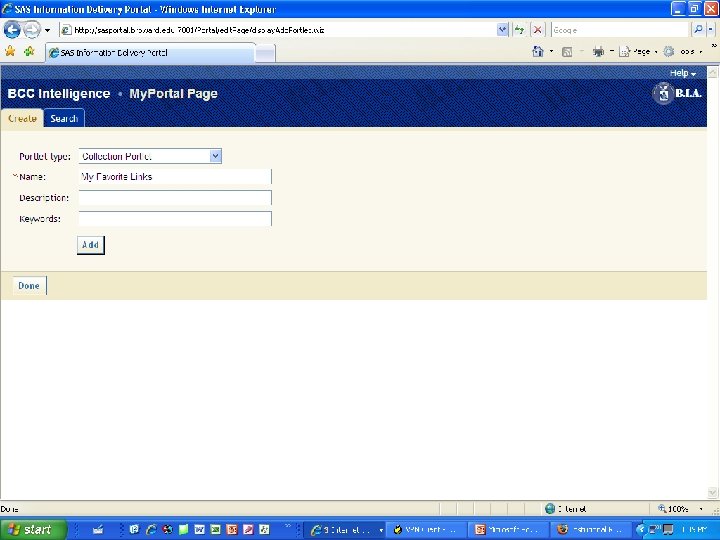Open the recent pages dropdown beside navigation arrows
Viewport: 720px width, 540px height.
coord(47,31)
